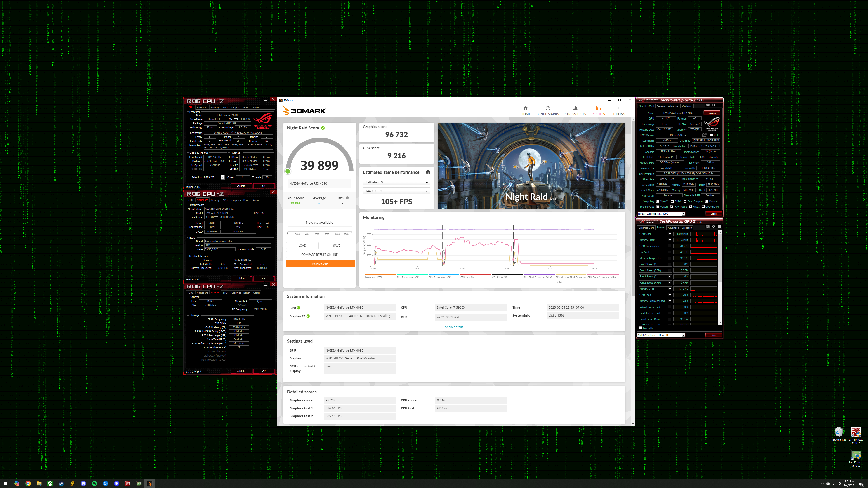Click the LOAD button in 3DMark
The width and height of the screenshot is (868, 488).
[302, 246]
